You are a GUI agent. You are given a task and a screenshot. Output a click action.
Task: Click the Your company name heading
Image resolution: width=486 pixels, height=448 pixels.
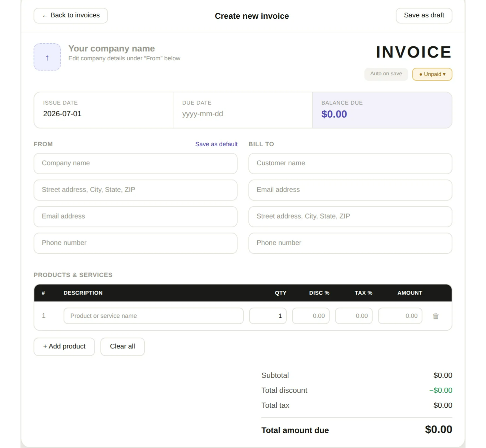112,49
